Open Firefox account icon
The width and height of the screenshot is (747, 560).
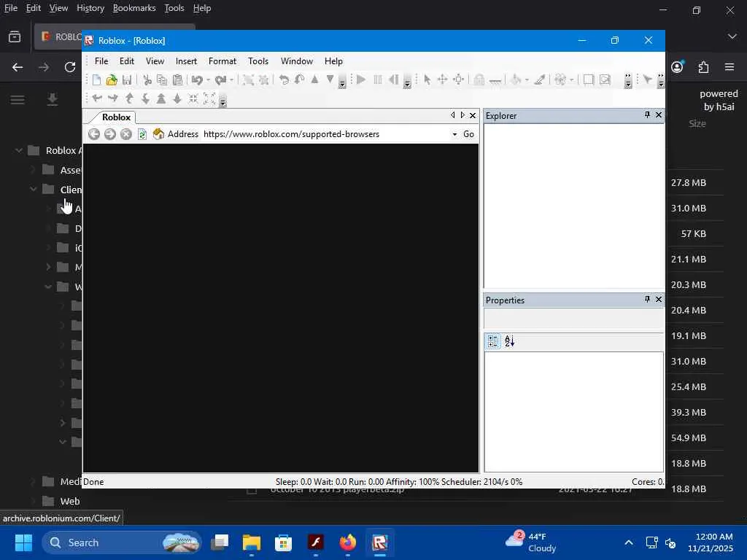click(678, 66)
